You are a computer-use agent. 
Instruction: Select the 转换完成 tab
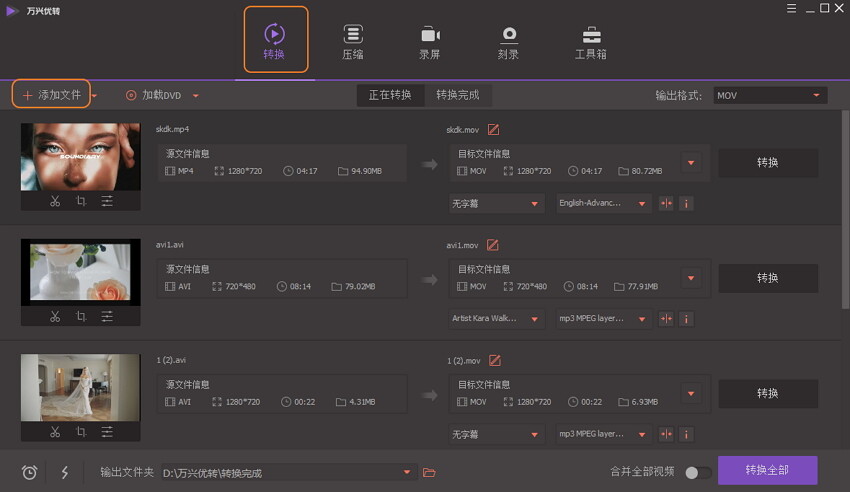click(x=458, y=95)
